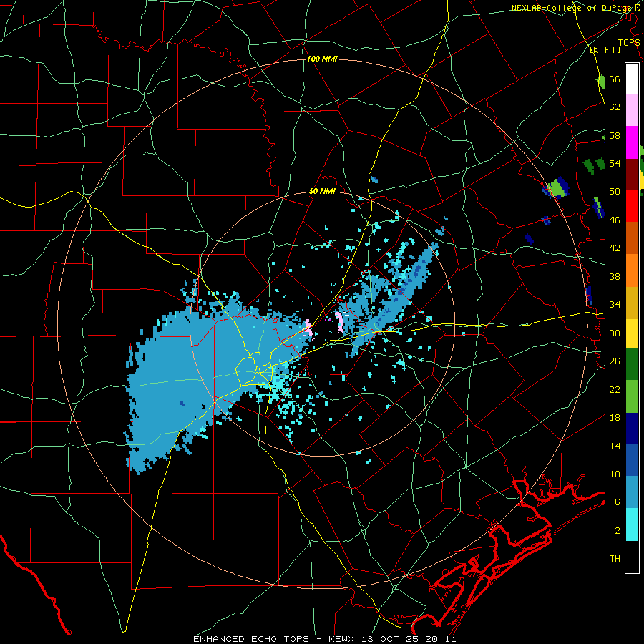Select the cyan legend color segment
Image resolution: width=644 pixels, height=644 pixels.
632,525
